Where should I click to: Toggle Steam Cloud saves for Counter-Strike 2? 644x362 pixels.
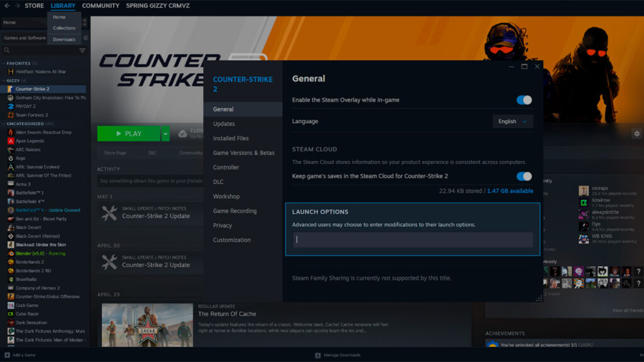click(524, 176)
